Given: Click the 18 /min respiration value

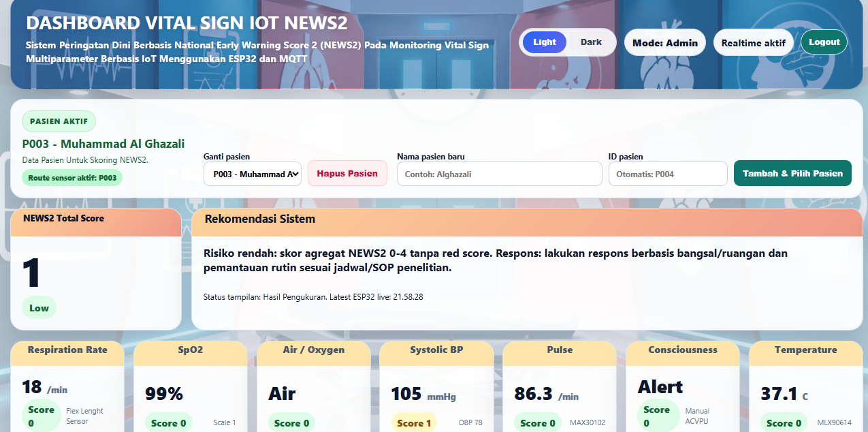Looking at the screenshot, I should 45,387.
